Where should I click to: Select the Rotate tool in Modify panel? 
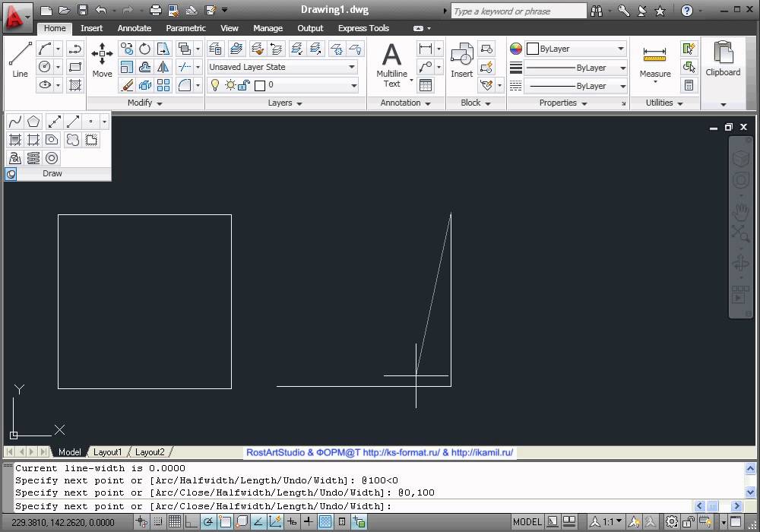(144, 49)
